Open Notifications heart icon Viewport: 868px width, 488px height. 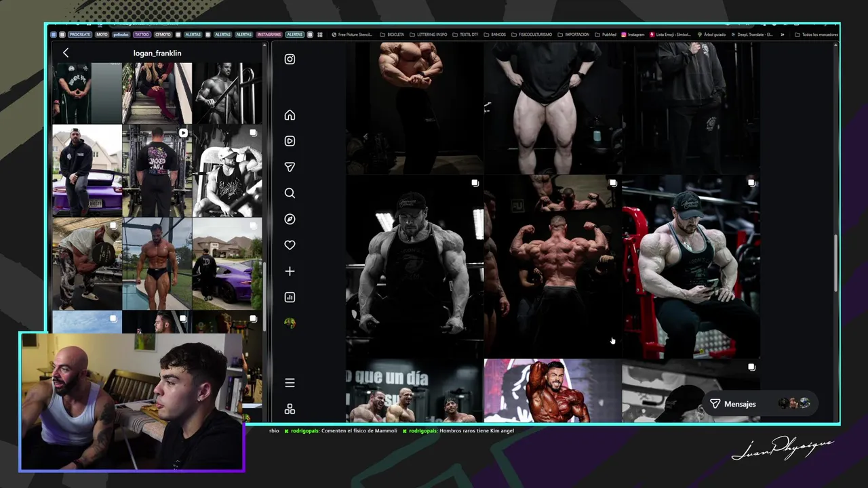tap(290, 245)
